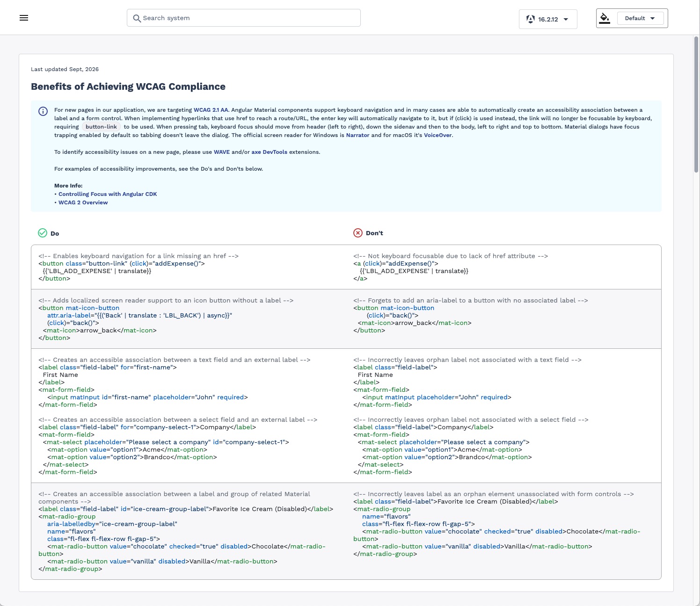Click the Don't column heading
The image size is (700, 606).
pos(374,233)
